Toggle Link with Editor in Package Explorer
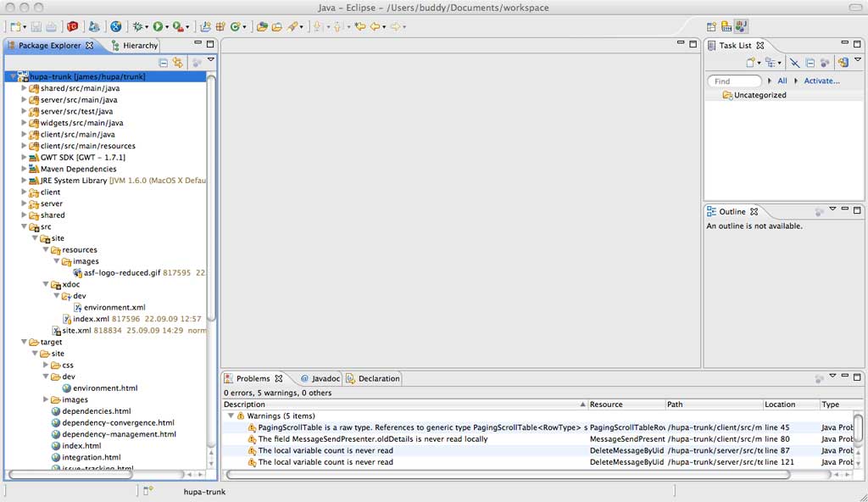Viewport: 868px width, 502px height. [177, 62]
